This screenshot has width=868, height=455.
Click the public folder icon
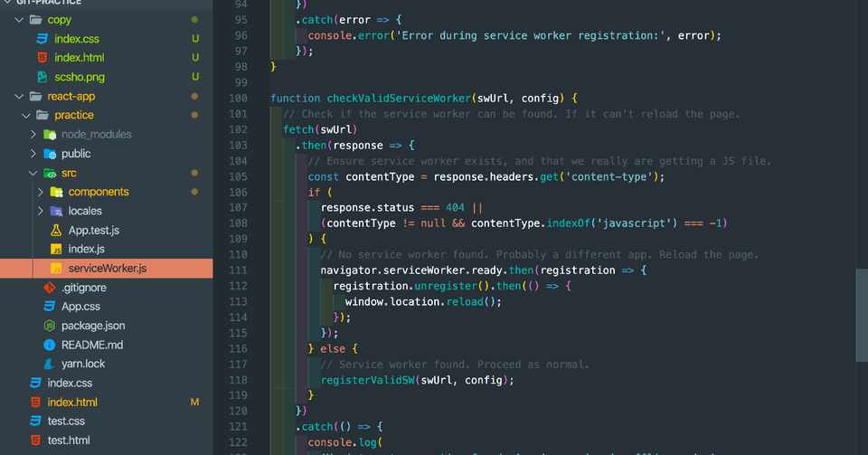click(x=50, y=154)
